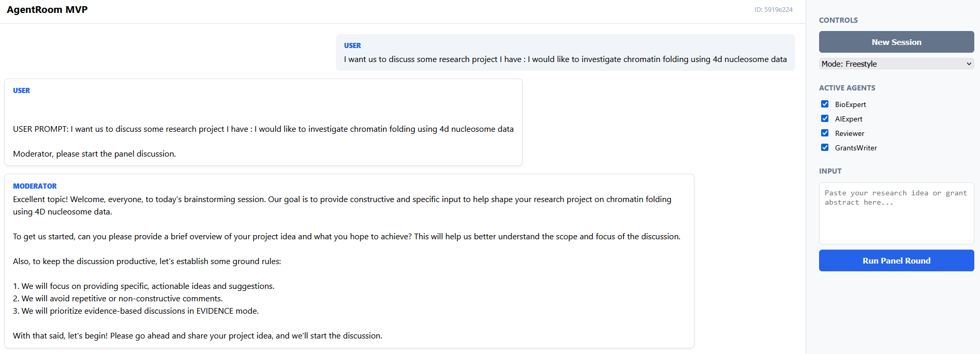The image size is (980, 354).
Task: Toggle the Reviewer agent checkbox
Action: pyautogui.click(x=825, y=133)
